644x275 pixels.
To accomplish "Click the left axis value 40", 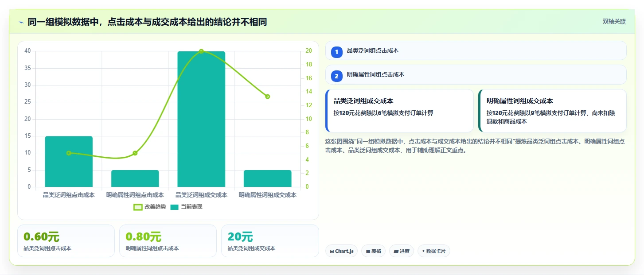I will coord(27,51).
